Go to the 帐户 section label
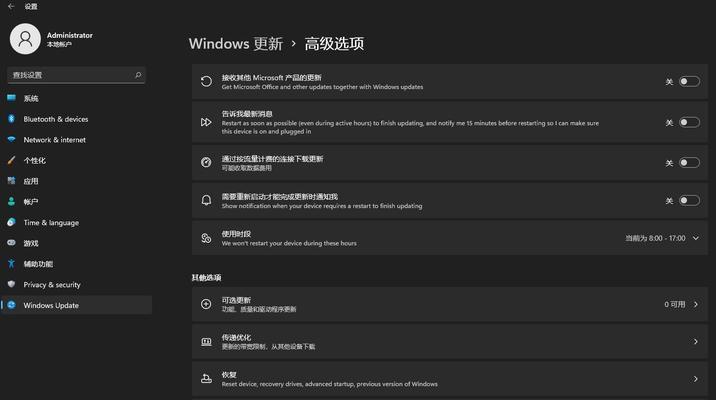This screenshot has width=716, height=400. tap(31, 202)
